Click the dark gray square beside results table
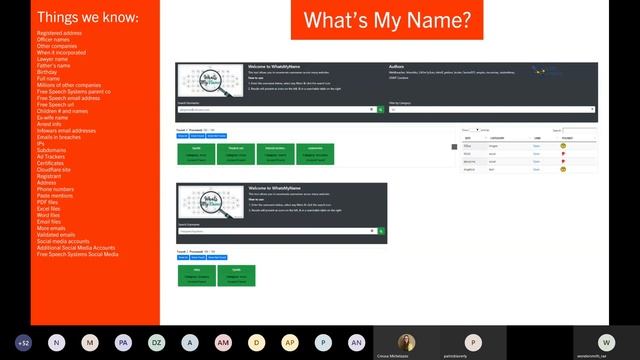Image resolution: width=640 pixels, height=360 pixels. [x=454, y=147]
